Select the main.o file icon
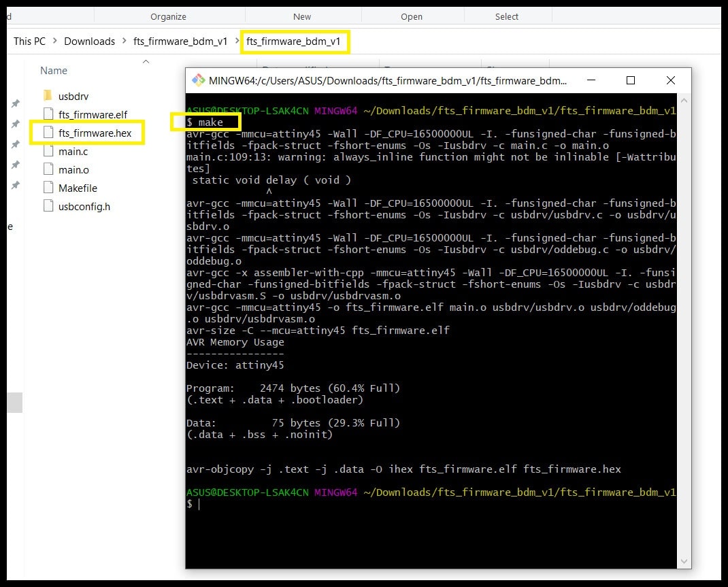 pos(48,169)
